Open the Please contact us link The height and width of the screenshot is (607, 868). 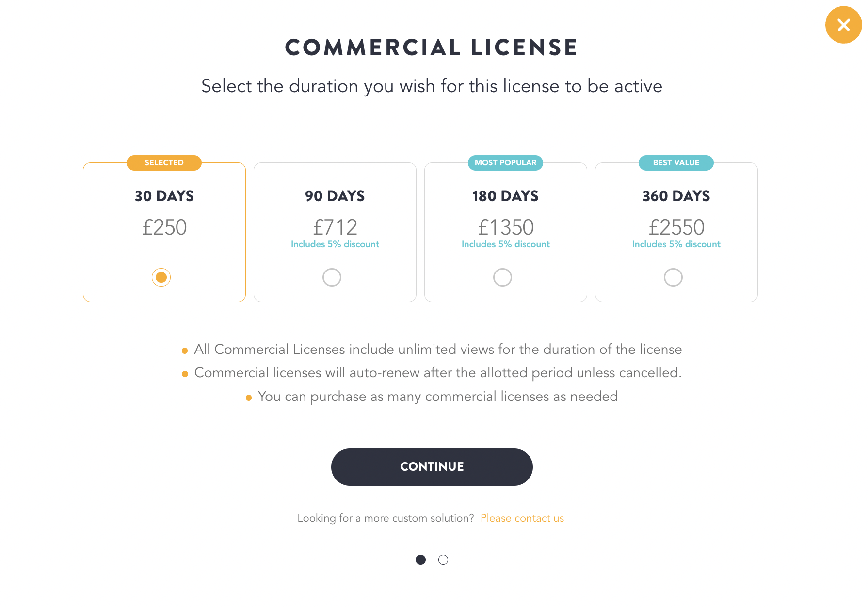click(x=522, y=518)
